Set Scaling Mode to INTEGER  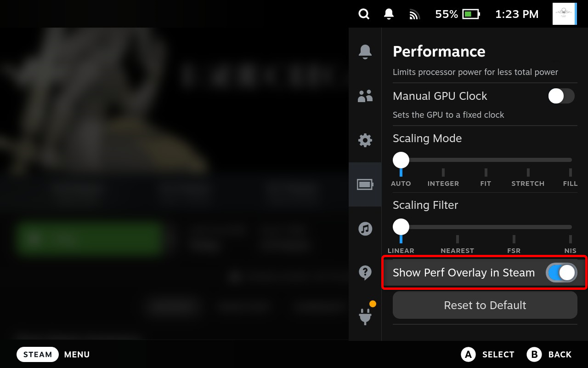tap(443, 172)
